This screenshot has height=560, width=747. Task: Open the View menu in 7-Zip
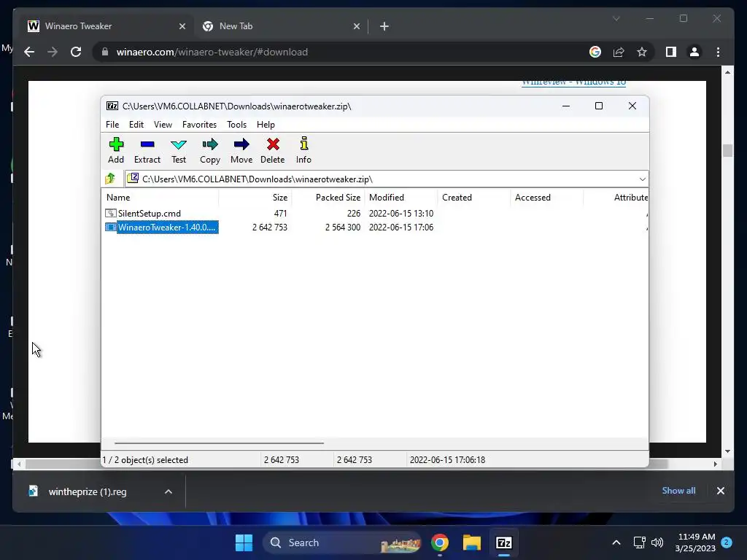163,124
